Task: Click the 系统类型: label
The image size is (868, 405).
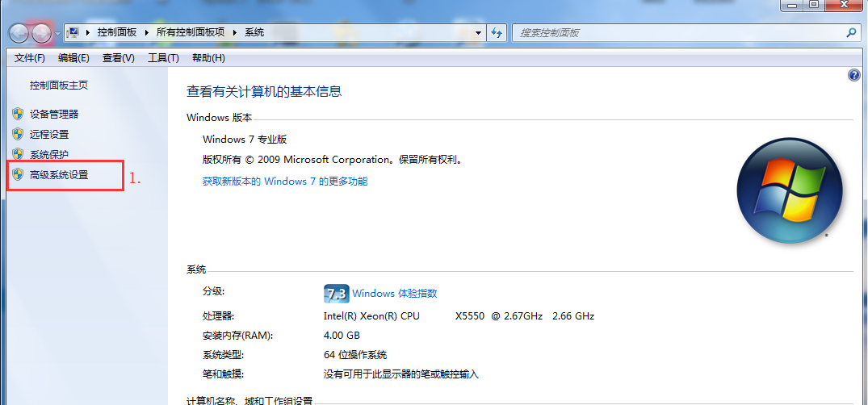Action: coord(223,355)
